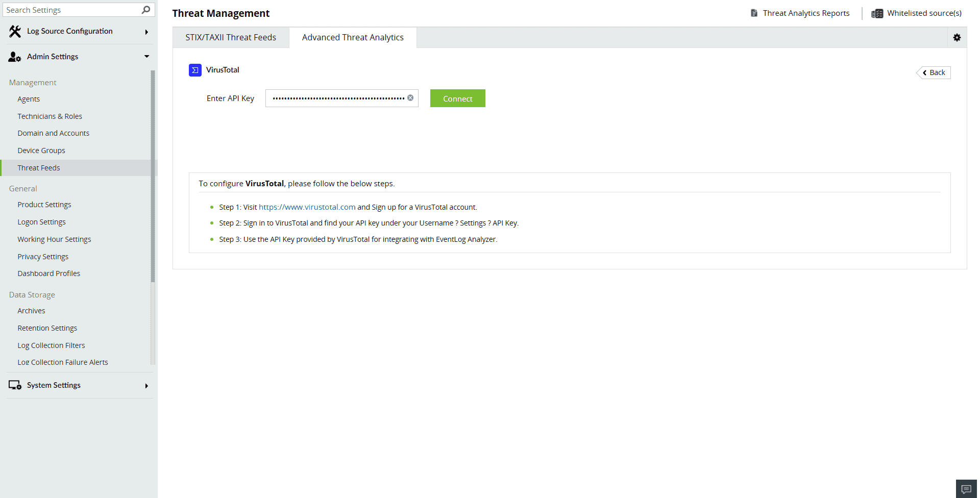This screenshot has height=498, width=980.
Task: Collapse the Admin Settings section
Action: 146,57
